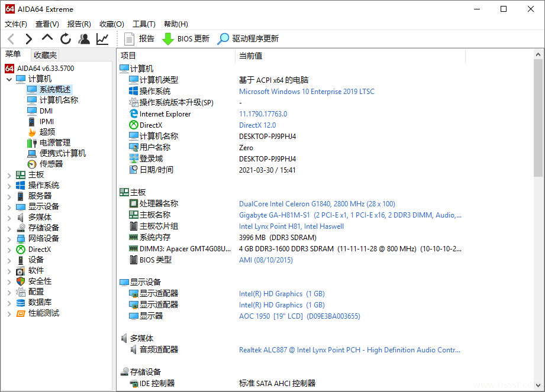The width and height of the screenshot is (545, 392).
Task: Expand the 配置 tree node
Action: [9, 293]
